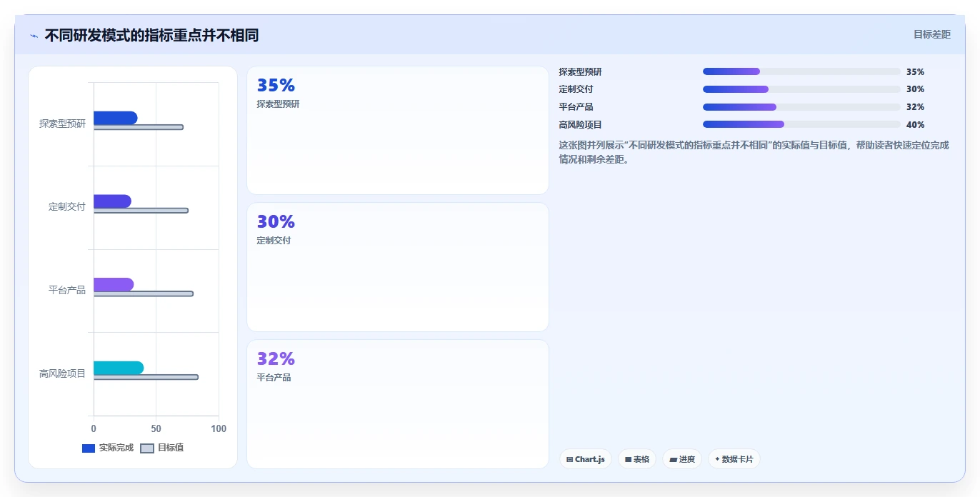Click the icon in the 进度 tag

673,459
